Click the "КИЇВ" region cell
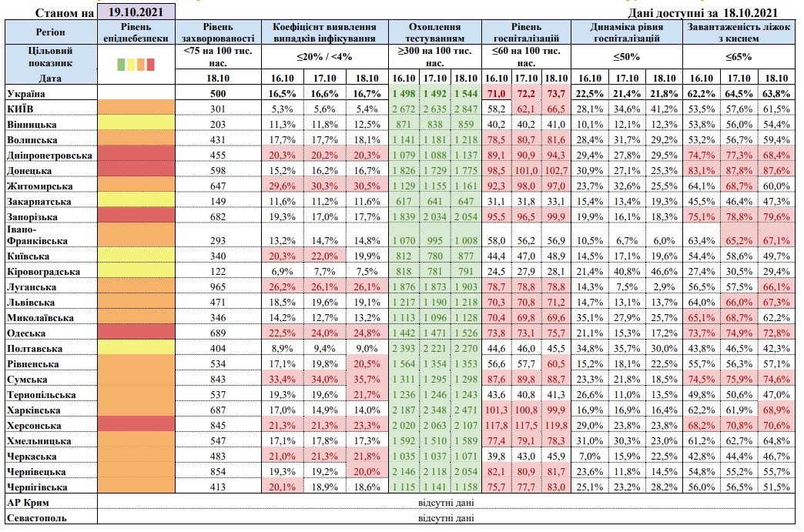Viewport: 804px width, 532px height. 22,109
